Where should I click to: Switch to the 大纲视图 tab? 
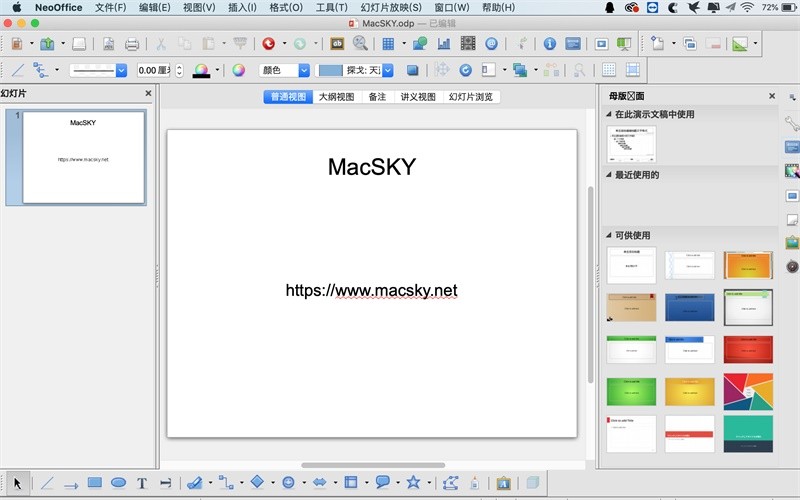[337, 97]
